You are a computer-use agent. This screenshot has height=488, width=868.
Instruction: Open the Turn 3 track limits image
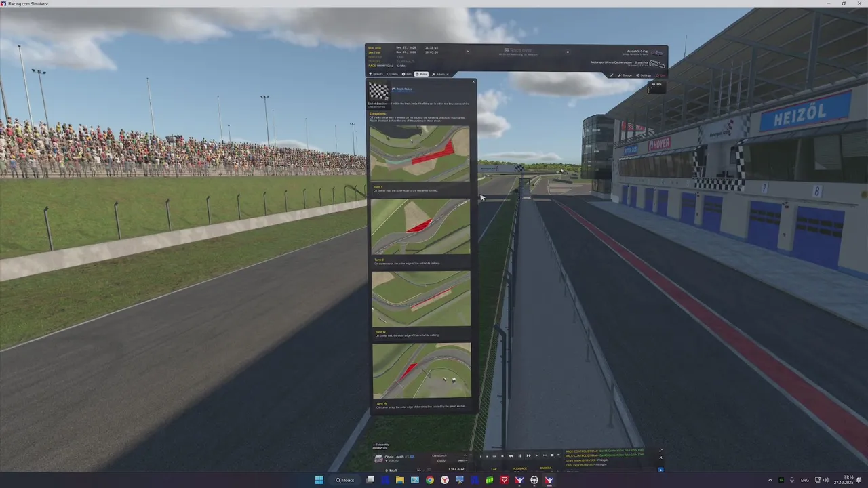[420, 153]
